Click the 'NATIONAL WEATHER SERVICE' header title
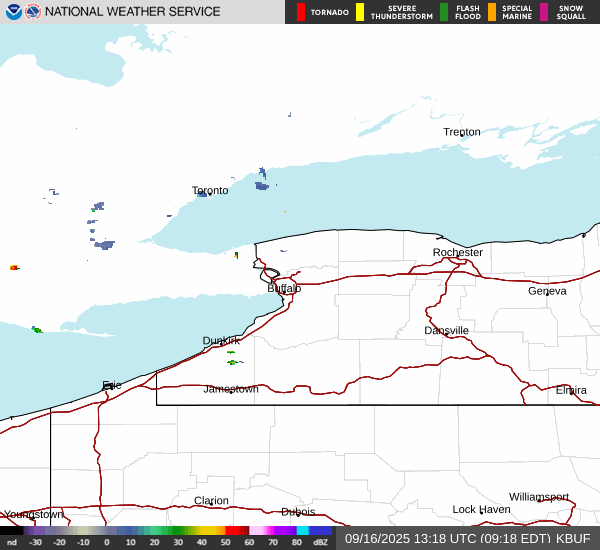600x550 pixels. pos(132,12)
